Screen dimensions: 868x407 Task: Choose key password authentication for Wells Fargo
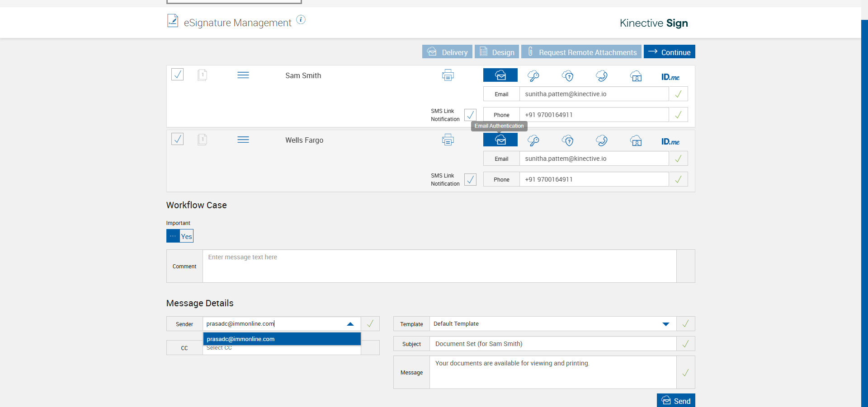pos(533,140)
